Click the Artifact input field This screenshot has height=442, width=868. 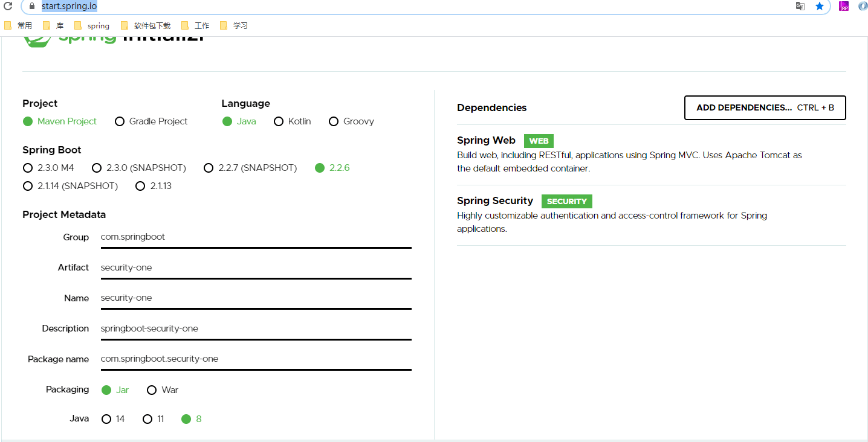tap(256, 267)
